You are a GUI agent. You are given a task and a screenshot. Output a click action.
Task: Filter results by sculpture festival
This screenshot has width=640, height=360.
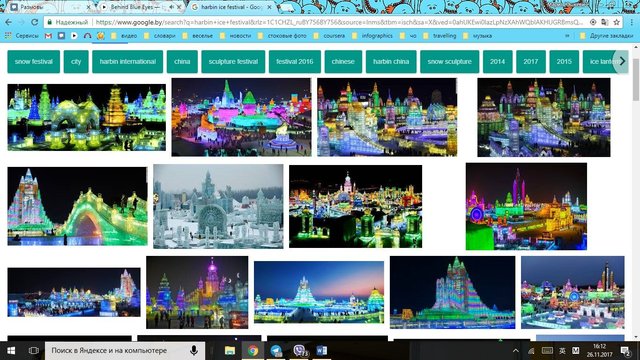click(x=233, y=62)
